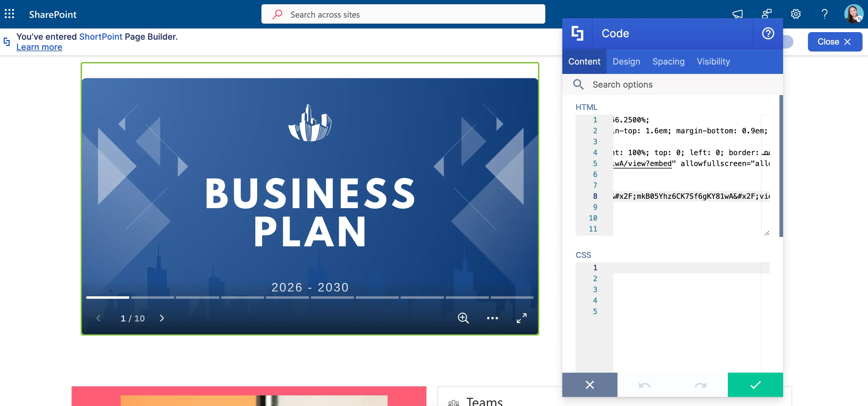This screenshot has height=406, width=868.
Task: Click the search options magnifier icon
Action: (578, 84)
